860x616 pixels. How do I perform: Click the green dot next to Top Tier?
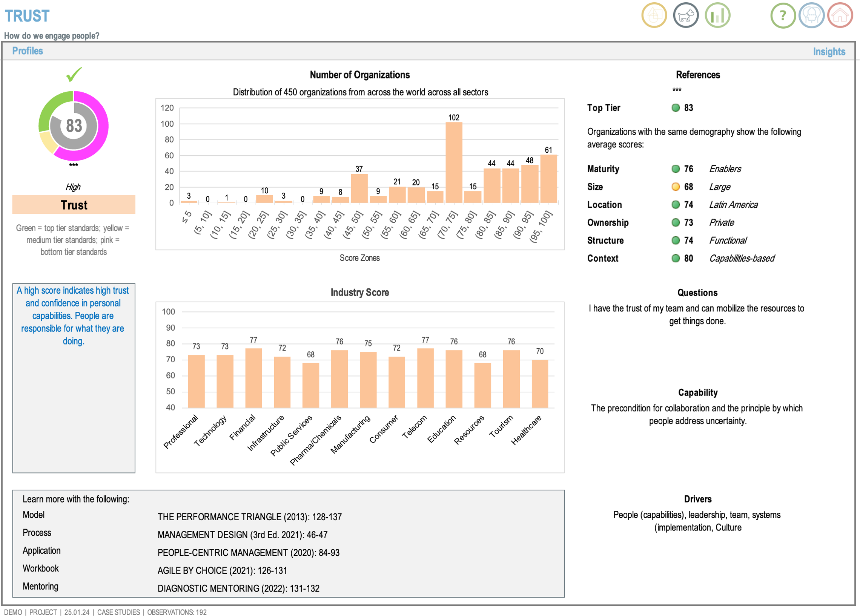pos(676,108)
